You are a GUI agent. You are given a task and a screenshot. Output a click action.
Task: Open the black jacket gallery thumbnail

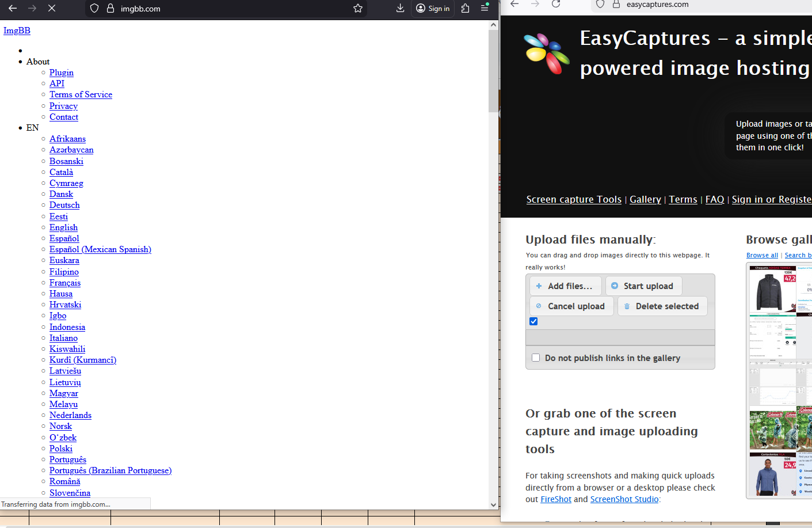(772, 289)
